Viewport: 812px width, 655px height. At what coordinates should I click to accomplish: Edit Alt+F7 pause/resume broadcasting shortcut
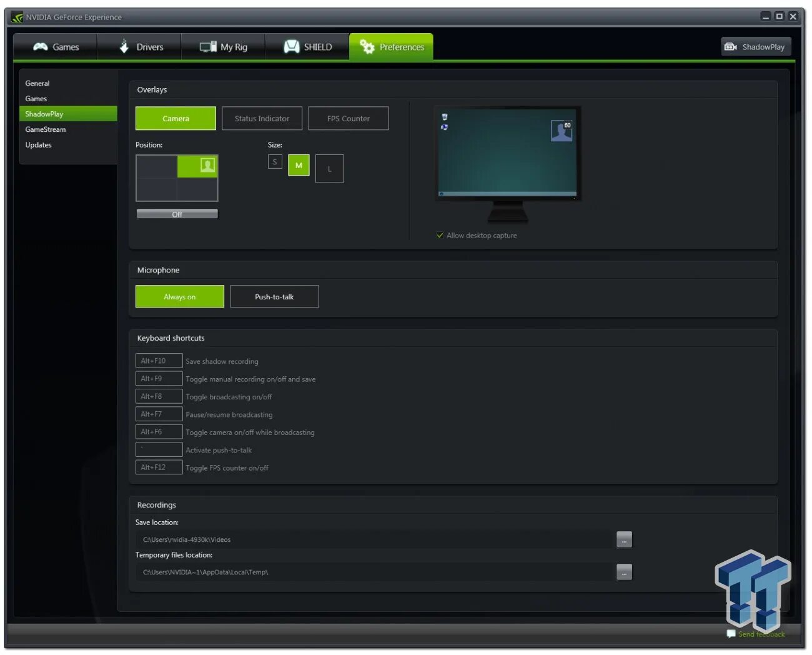click(x=159, y=414)
